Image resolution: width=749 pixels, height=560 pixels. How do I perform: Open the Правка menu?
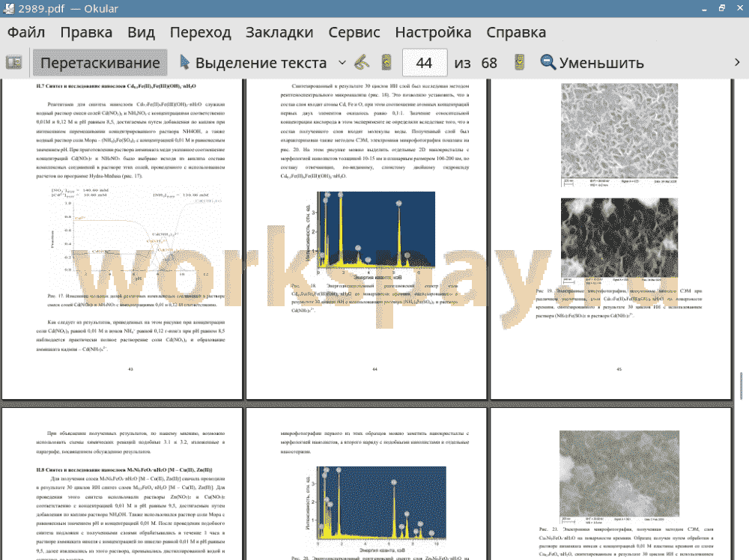[86, 32]
